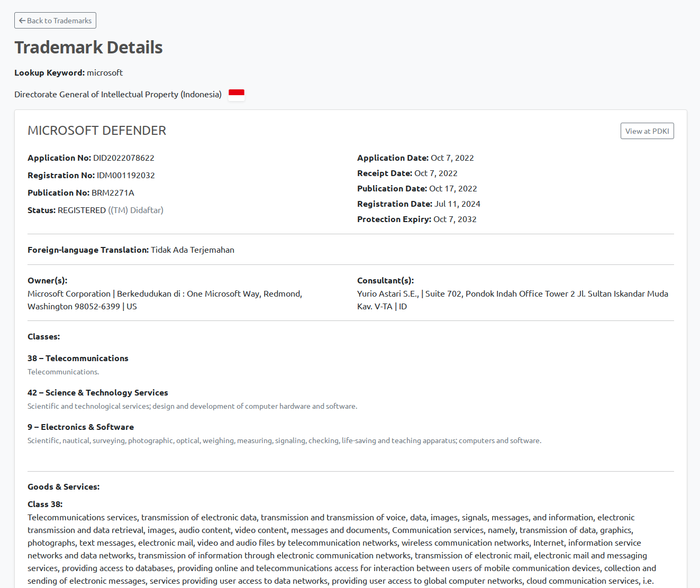This screenshot has width=700, height=588.
Task: Click class 42 description about scientific services
Action: coord(192,407)
